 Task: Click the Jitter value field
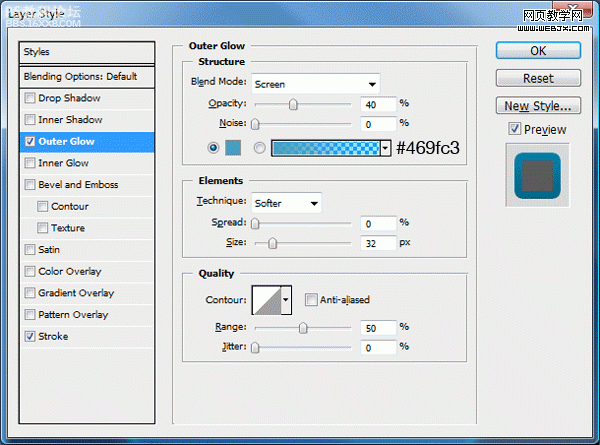point(378,348)
